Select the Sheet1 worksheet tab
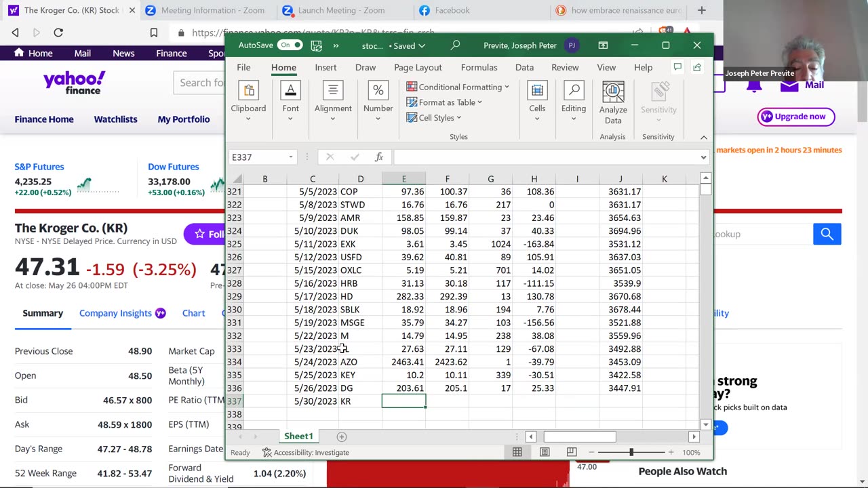 (298, 436)
